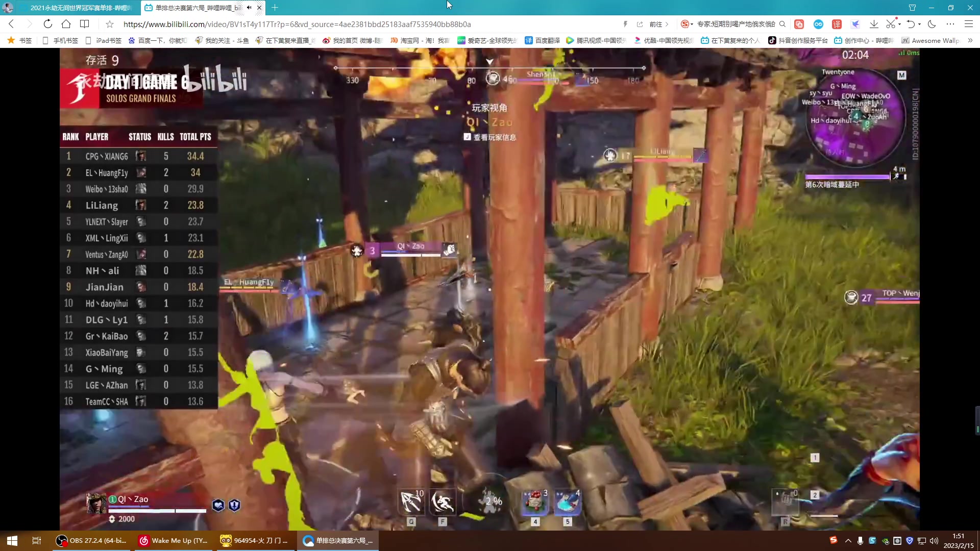Open the 抖音创作服务平台 bookmark
980x551 pixels.
(x=798, y=40)
